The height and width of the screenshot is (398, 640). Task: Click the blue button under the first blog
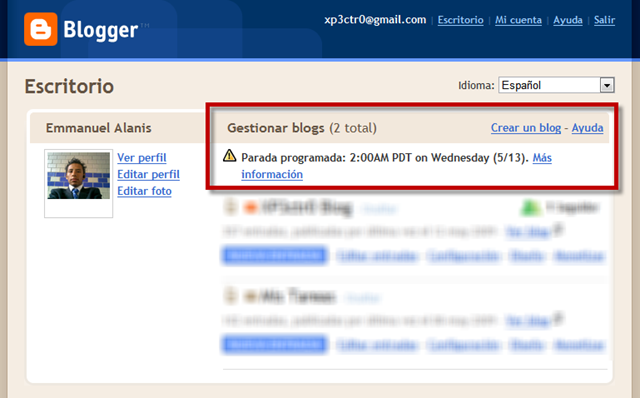[275, 256]
